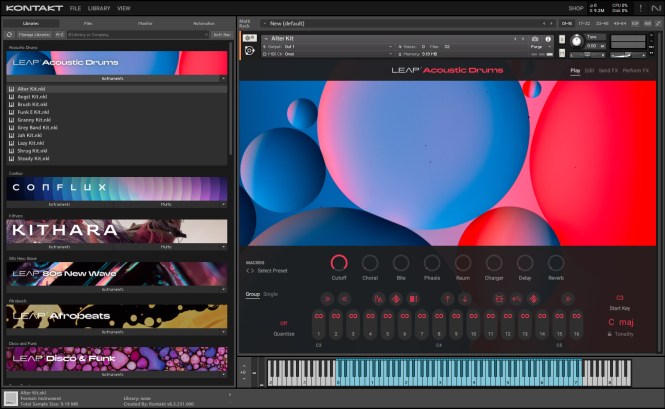The width and height of the screenshot is (665, 409).
Task: Click the up arrow icon above the pads
Action: pos(446,298)
